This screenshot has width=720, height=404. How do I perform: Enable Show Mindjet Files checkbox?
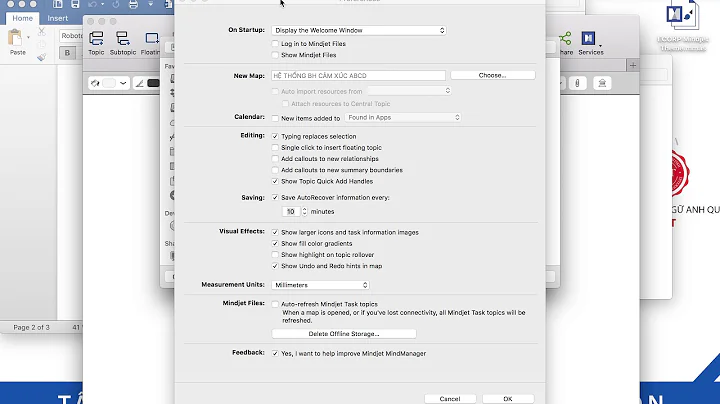275,55
